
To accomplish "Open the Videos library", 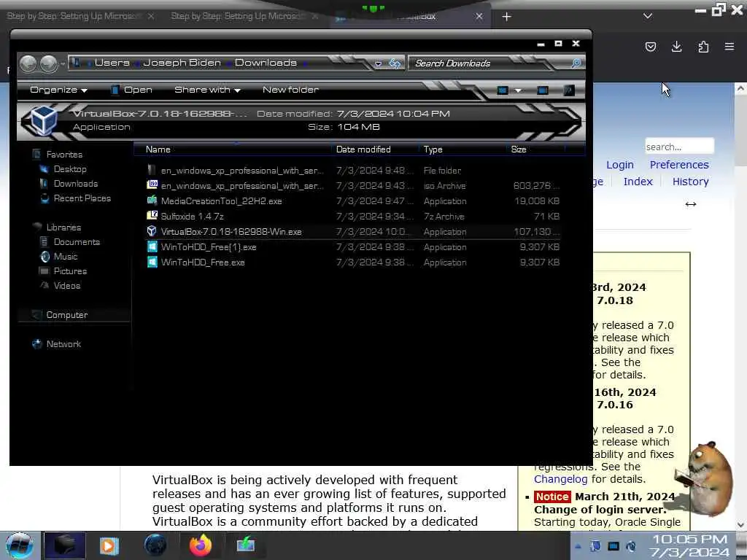I will point(66,286).
